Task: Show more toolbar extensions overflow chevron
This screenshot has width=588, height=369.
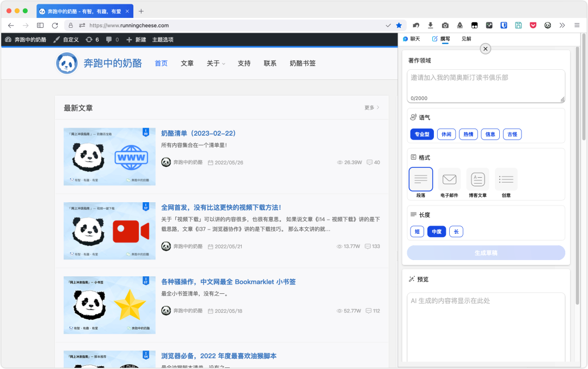Action: (562, 25)
